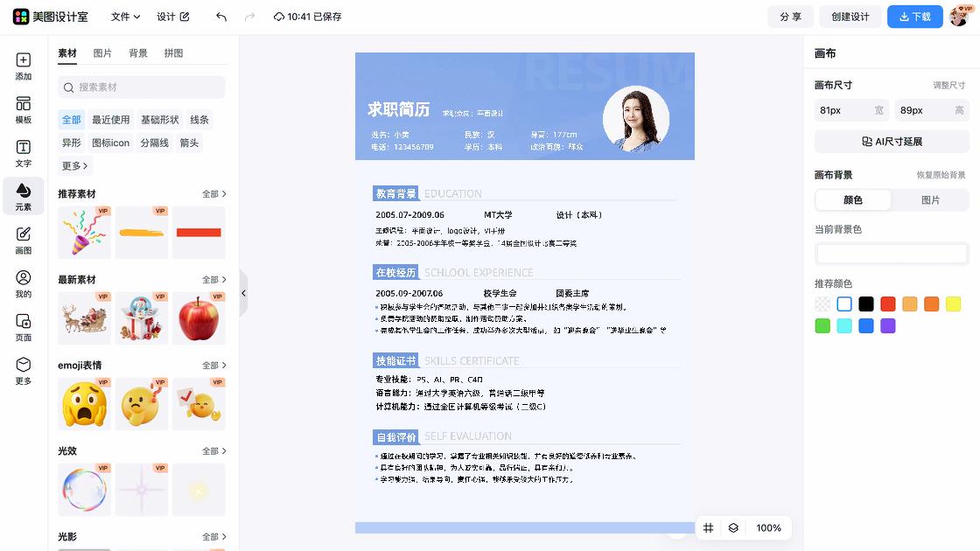This screenshot has height=551, width=980.
Task: Open the 画图 drawing tool
Action: point(23,241)
